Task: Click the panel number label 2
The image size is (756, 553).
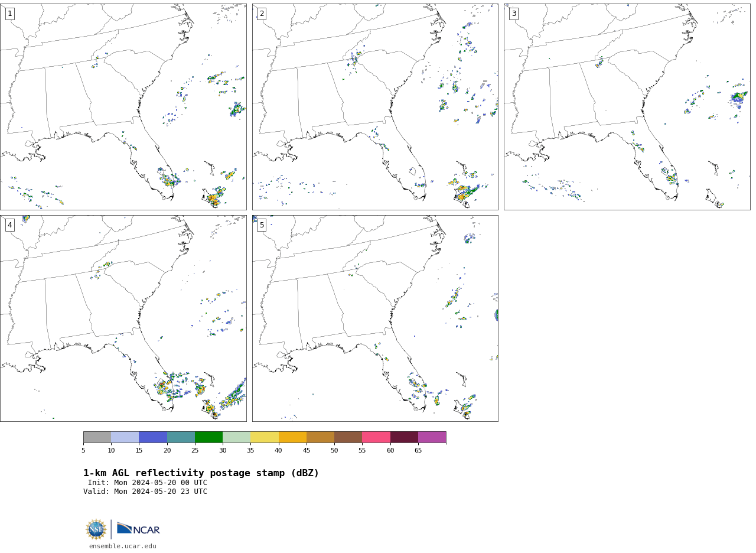Action: (x=262, y=14)
